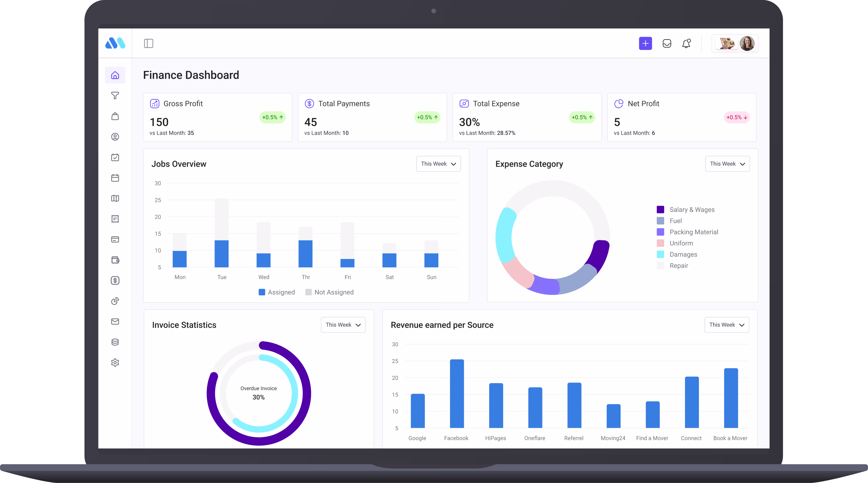Open Invoice Statistics This Week dropdown
Image resolution: width=868 pixels, height=483 pixels.
343,325
